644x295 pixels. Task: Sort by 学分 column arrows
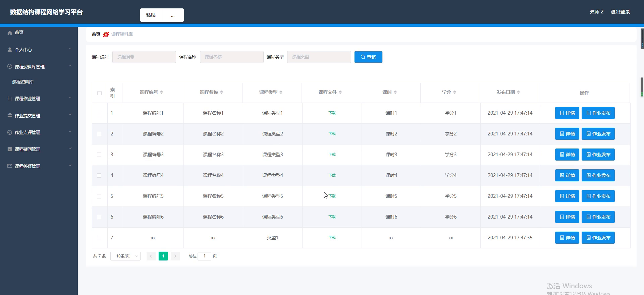click(454, 92)
